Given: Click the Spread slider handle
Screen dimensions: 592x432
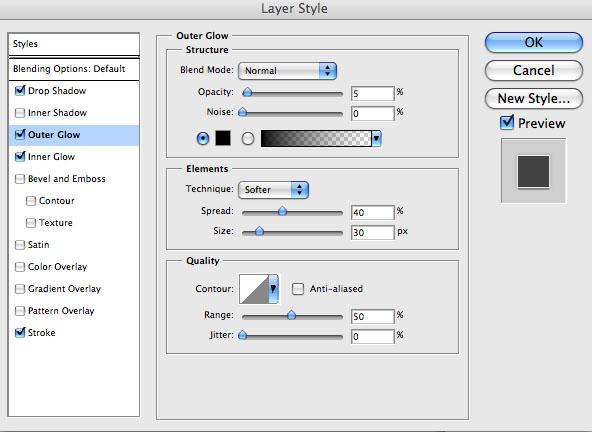Looking at the screenshot, I should [x=282, y=211].
